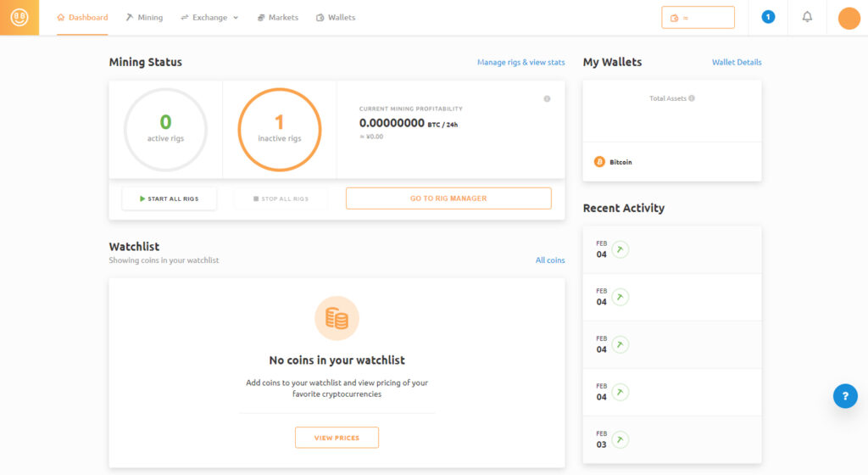Screen dimensions: 868x475
Task: Go to the Markets tab
Action: 278,18
